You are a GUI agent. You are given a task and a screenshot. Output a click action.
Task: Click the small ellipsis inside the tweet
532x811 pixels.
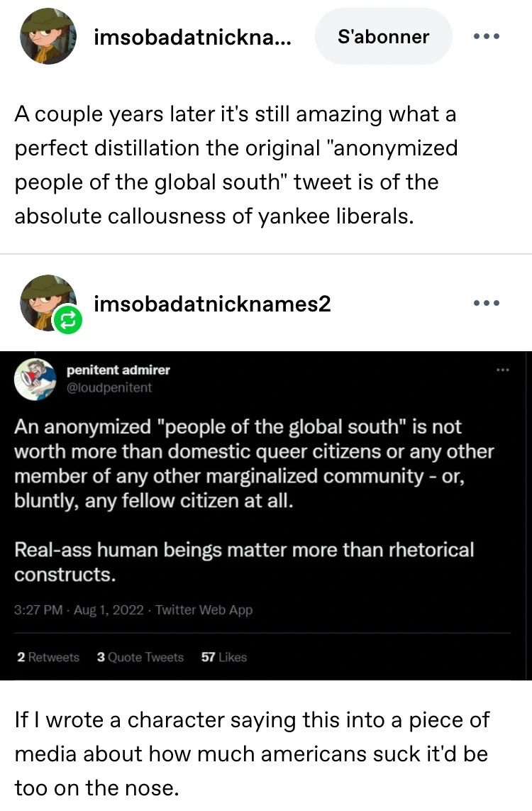click(x=503, y=370)
